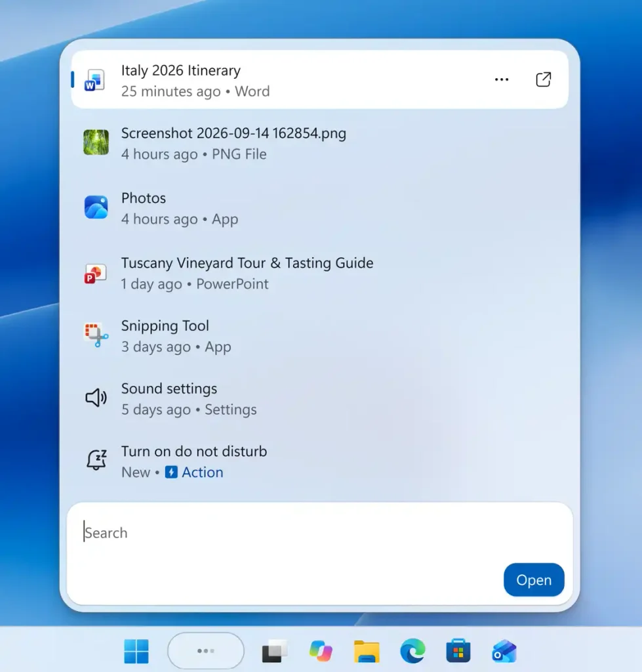The height and width of the screenshot is (672, 642).
Task: Click the taskbar search pill with dots
Action: point(206,650)
